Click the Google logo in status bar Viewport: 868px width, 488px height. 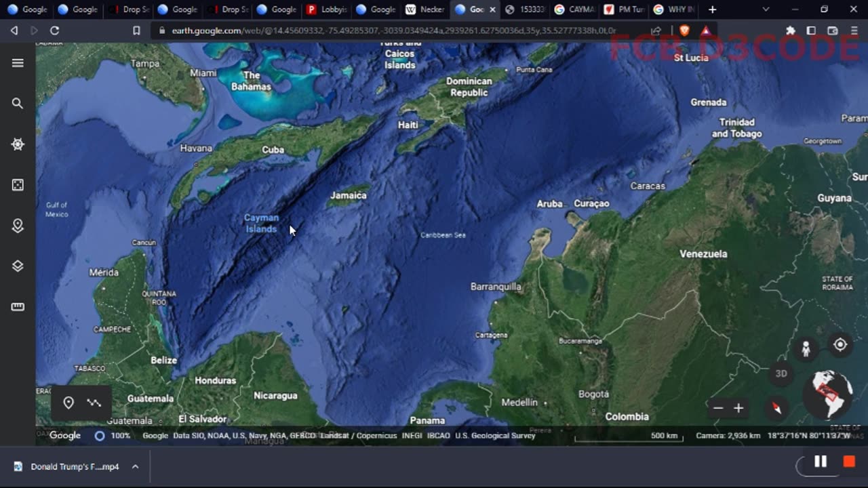click(x=65, y=435)
